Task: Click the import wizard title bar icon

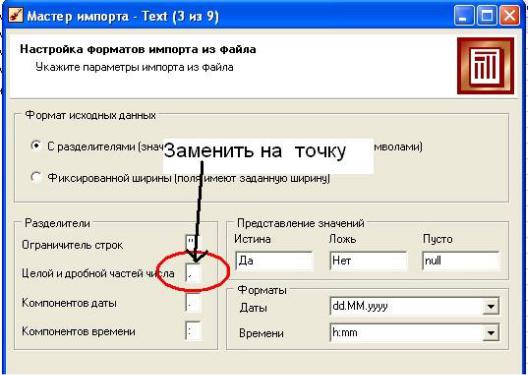Action: click(x=15, y=15)
